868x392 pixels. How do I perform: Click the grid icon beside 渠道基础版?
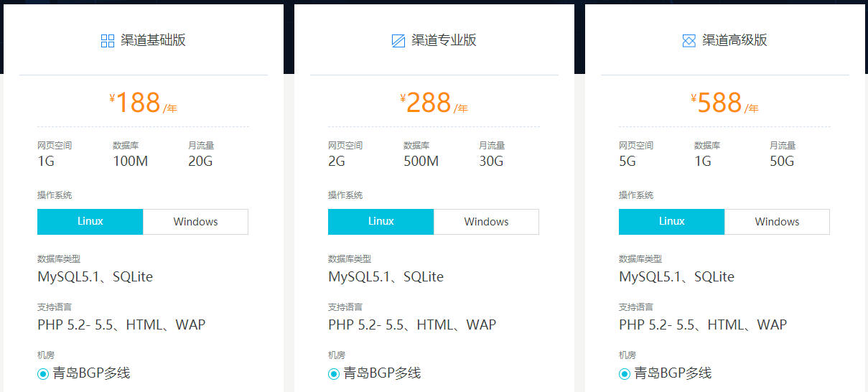(x=108, y=41)
